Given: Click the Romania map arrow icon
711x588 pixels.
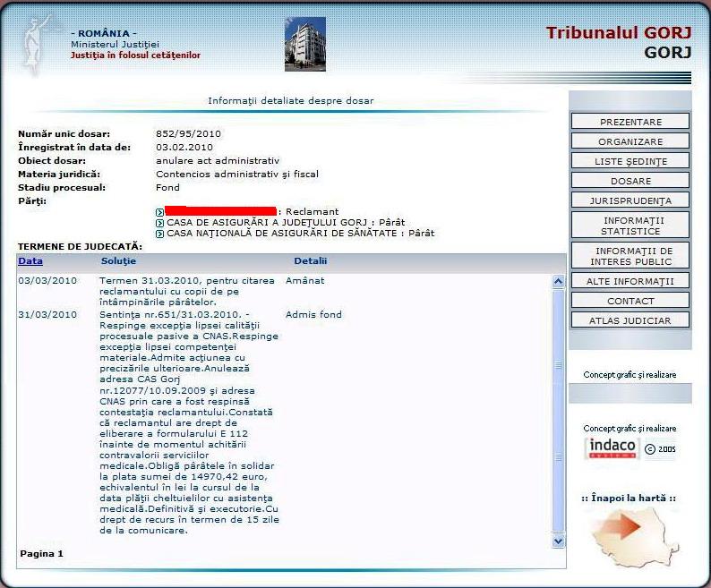Looking at the screenshot, I should coord(634,536).
